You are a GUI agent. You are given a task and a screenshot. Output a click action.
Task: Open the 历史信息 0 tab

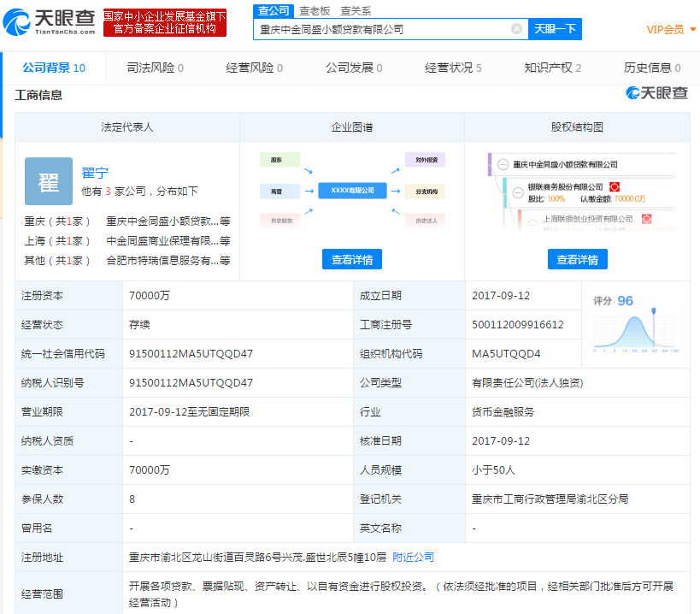(652, 68)
